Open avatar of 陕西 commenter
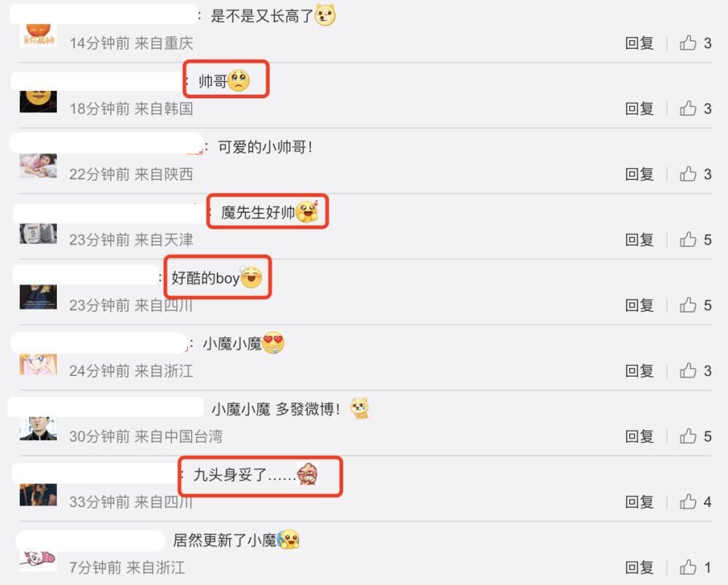Image resolution: width=728 pixels, height=585 pixels. click(38, 166)
